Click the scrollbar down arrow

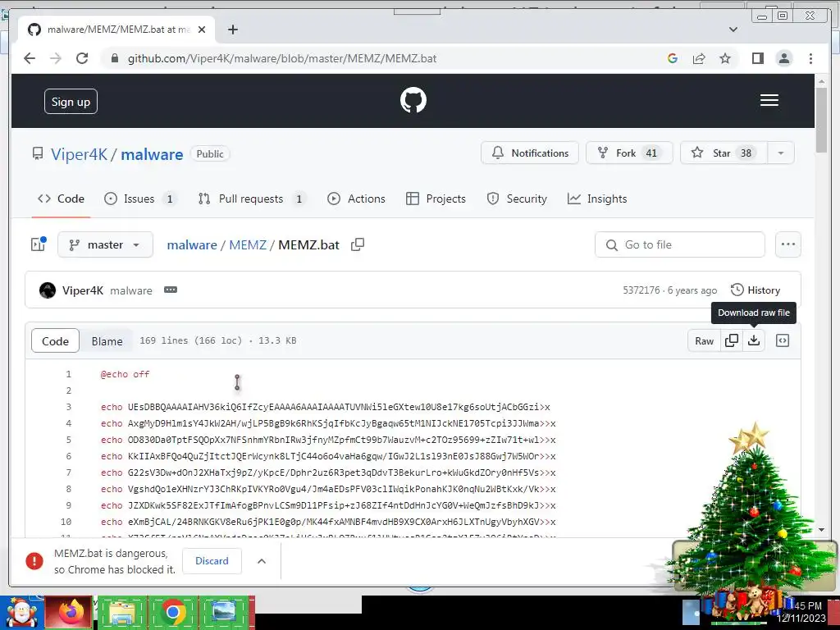(821, 529)
